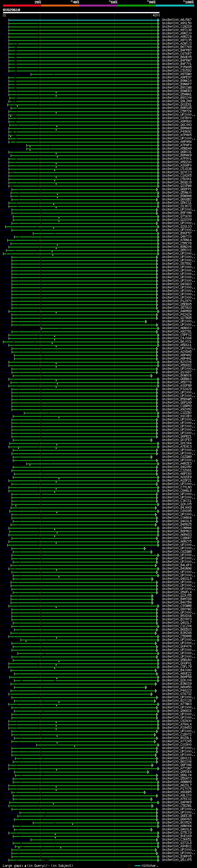197x868 pixels.
Task: Click hit label UniRef100_A9TDW0
Action: 177,74
